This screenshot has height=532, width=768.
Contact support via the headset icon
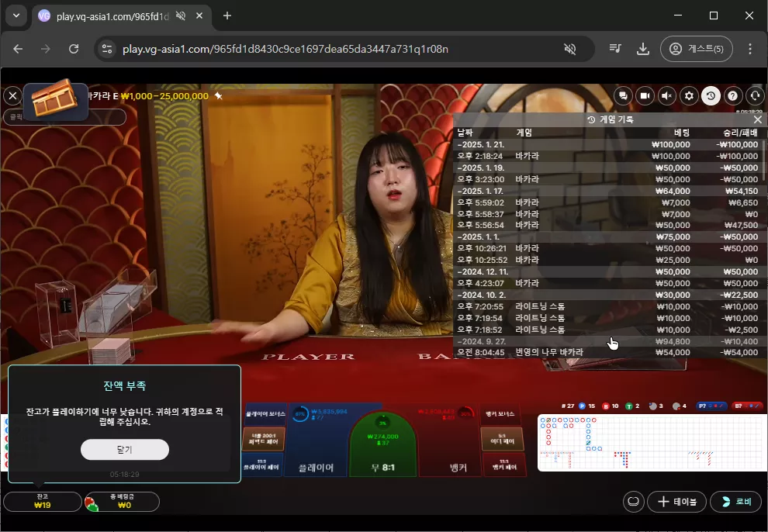[755, 96]
